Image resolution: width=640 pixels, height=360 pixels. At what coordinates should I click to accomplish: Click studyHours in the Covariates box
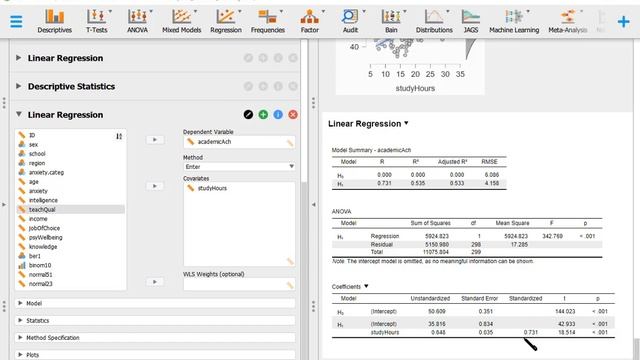pyautogui.click(x=212, y=188)
